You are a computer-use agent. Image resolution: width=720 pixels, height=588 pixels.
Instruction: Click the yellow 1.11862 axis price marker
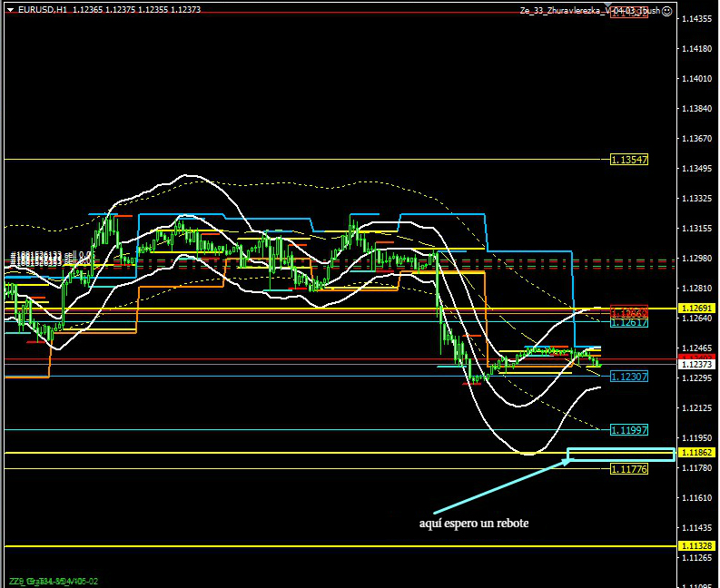(x=696, y=452)
